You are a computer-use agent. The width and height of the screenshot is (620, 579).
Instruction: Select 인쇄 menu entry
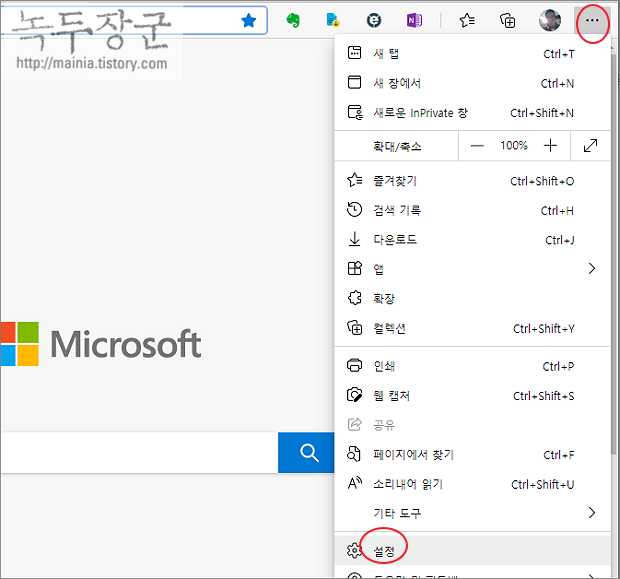[473, 366]
